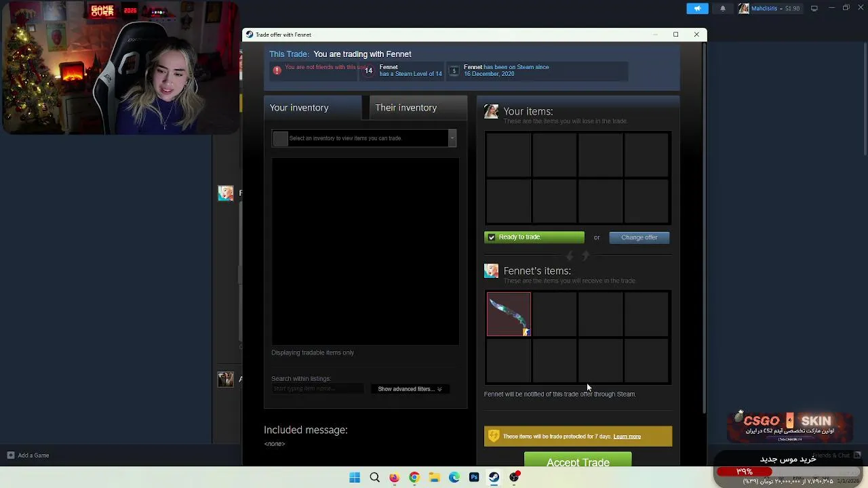Launch Microsoft Edge from the taskbar
This screenshot has height=488, width=868.
coord(454,477)
